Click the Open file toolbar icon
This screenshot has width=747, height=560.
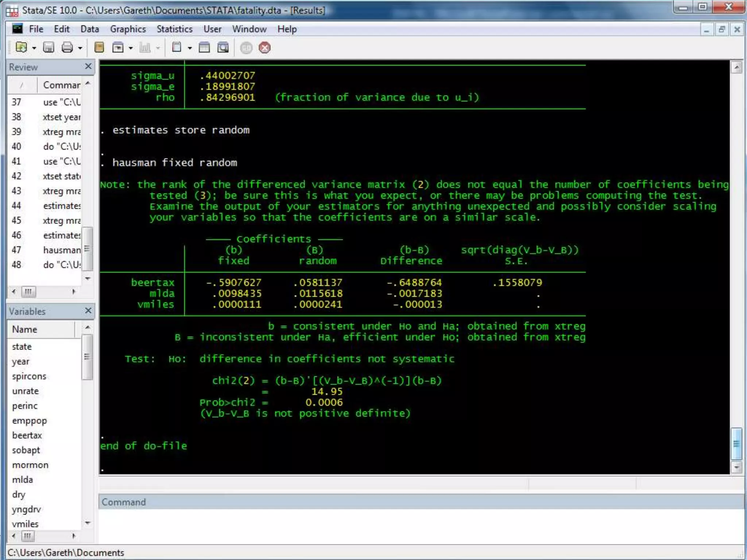tap(21, 47)
